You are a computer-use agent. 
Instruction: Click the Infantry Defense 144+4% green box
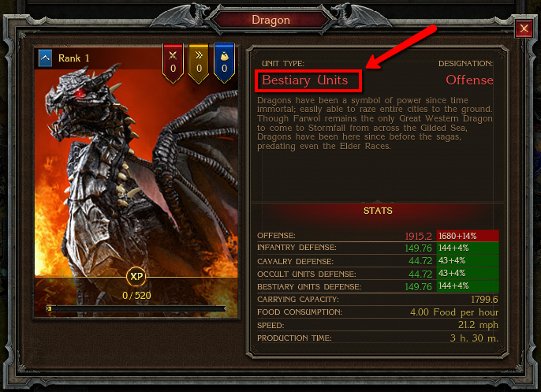coord(468,248)
